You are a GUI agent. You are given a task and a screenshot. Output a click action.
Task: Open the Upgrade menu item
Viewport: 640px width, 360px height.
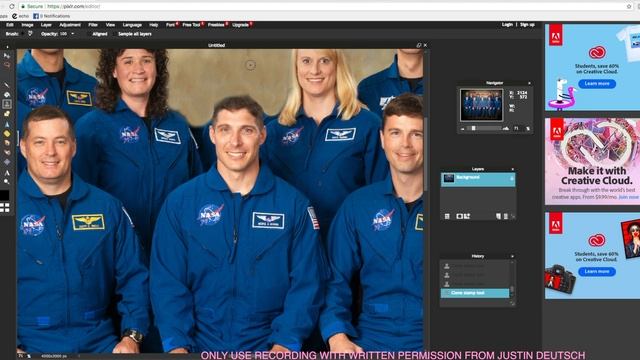[x=241, y=25]
